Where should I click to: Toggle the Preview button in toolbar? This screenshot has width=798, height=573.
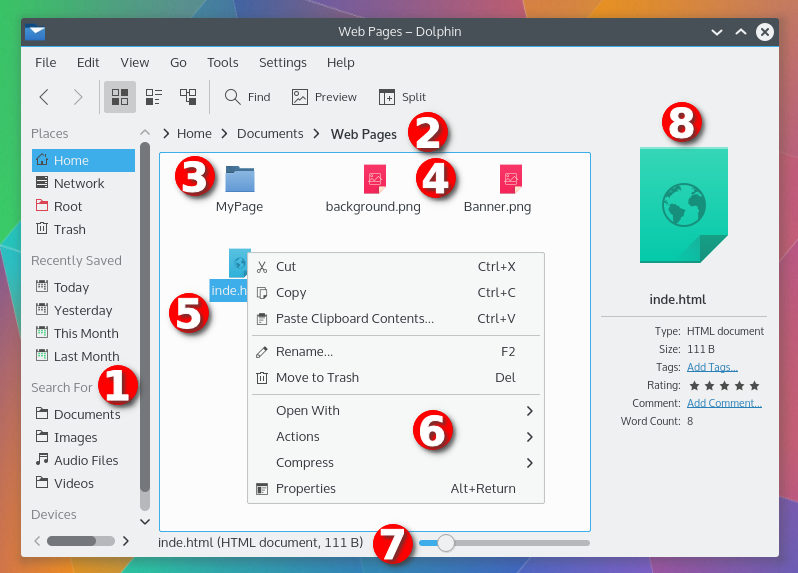pyautogui.click(x=324, y=97)
